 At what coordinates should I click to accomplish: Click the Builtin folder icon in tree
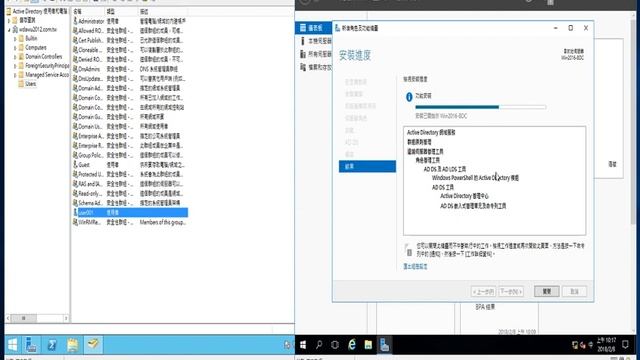coord(21,38)
